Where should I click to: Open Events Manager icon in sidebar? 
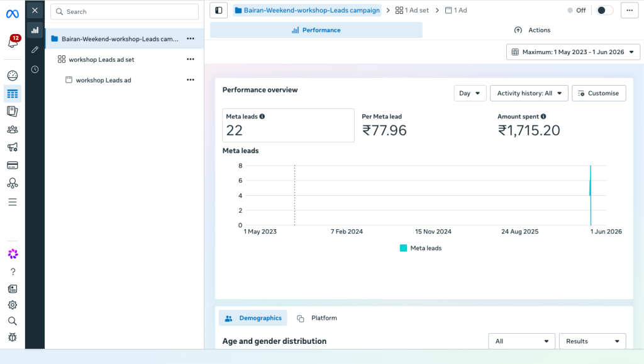(x=13, y=183)
